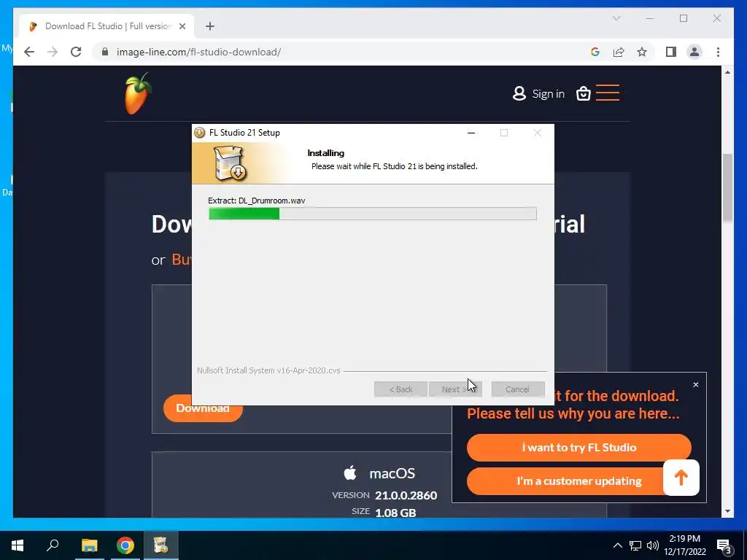Open the taskbar clock and date
Screen dimensions: 747x560
[685, 545]
